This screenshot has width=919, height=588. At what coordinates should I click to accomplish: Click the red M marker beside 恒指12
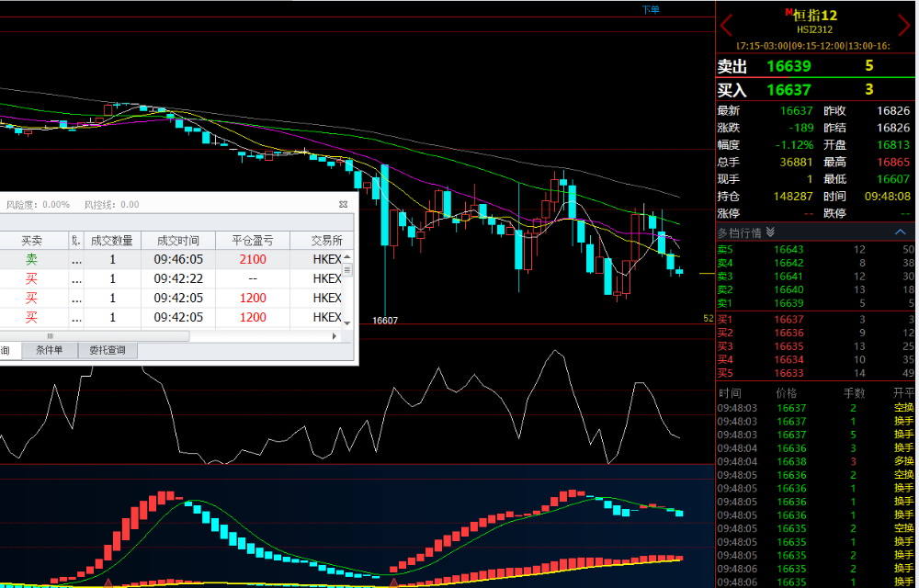pos(789,11)
